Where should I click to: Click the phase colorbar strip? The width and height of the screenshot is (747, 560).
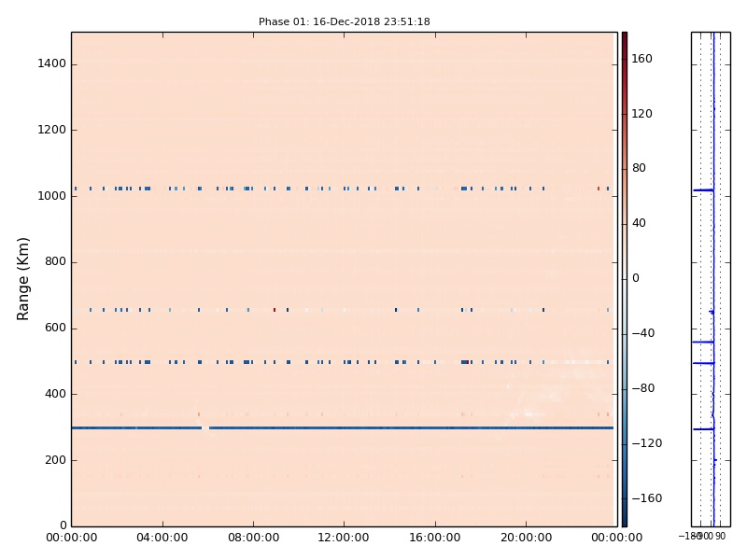[x=625, y=279]
